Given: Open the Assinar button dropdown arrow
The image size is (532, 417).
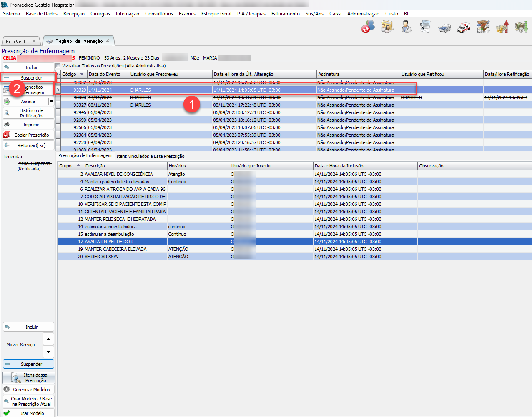Looking at the screenshot, I should point(51,102).
